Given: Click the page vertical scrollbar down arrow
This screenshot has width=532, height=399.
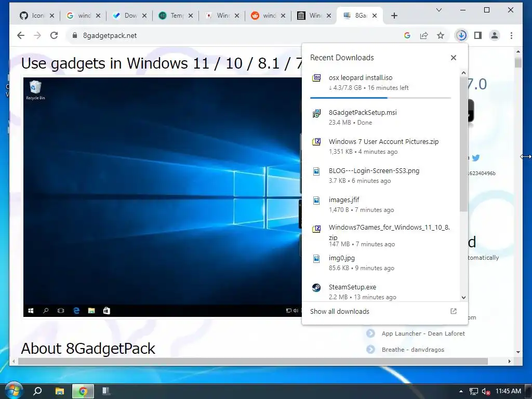Looking at the screenshot, I should point(518,352).
